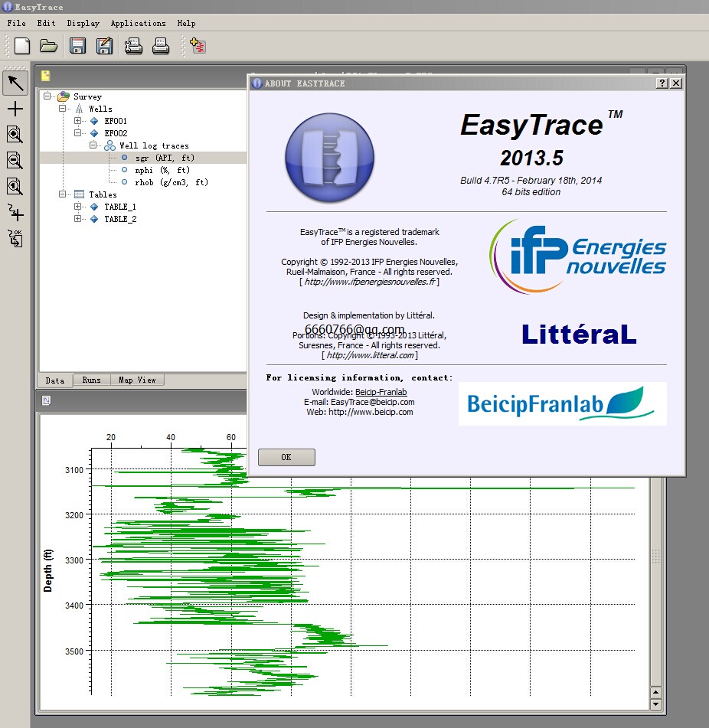Screen dimensions: 709x728
Task: Click the yellow note icon in data panel header
Action: click(x=45, y=76)
